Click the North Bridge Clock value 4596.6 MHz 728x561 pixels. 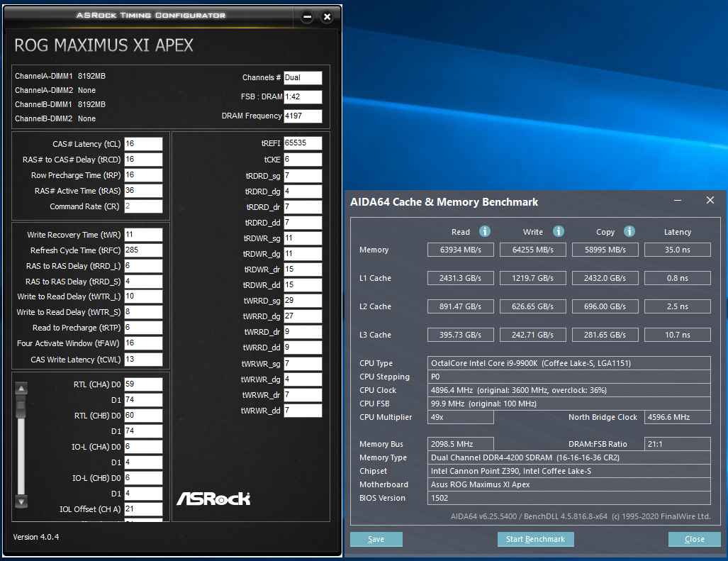point(678,416)
